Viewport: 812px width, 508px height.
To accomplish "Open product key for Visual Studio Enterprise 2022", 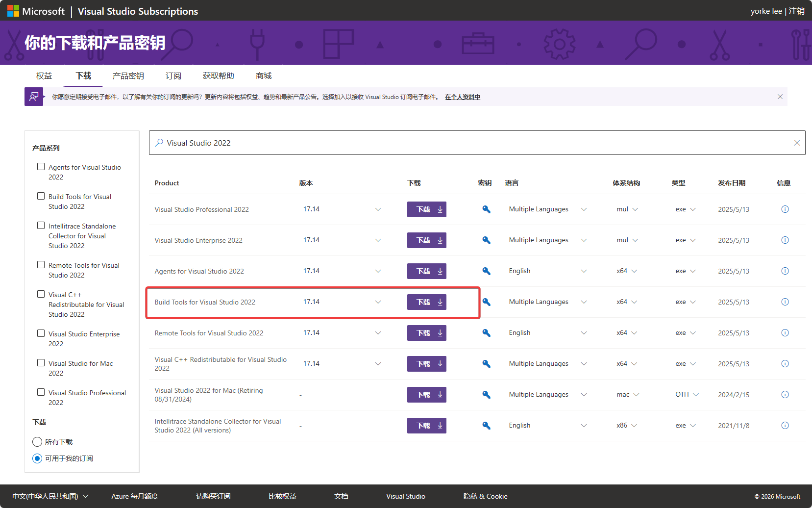I will 486,240.
